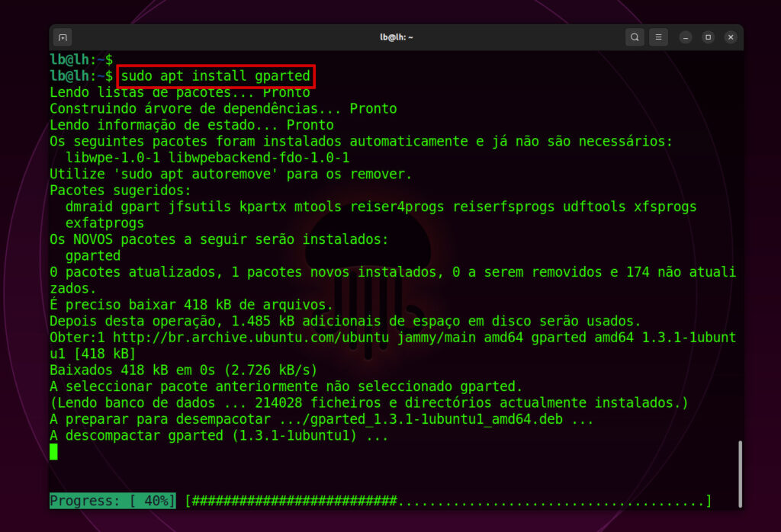Click the 'jfsutils' suggested package
The image size is (781, 532).
(200, 207)
